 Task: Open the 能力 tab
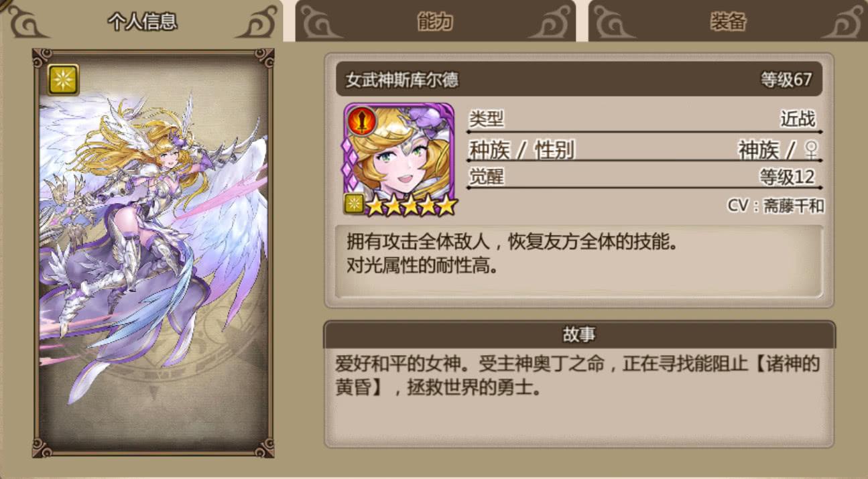[x=435, y=21]
